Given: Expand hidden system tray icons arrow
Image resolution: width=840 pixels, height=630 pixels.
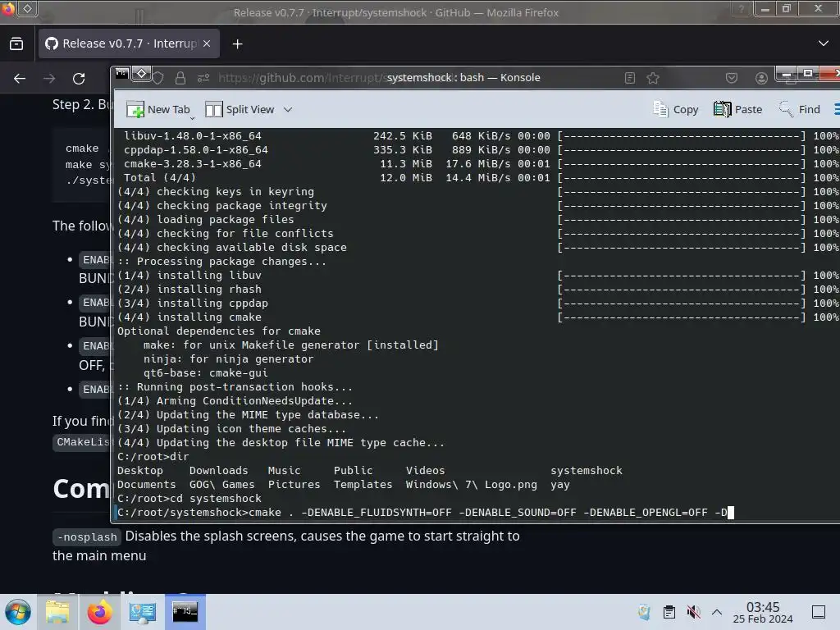Looking at the screenshot, I should [x=717, y=612].
